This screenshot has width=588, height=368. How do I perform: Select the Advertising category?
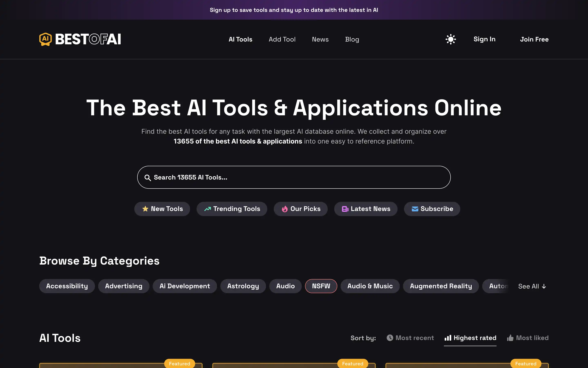[124, 286]
